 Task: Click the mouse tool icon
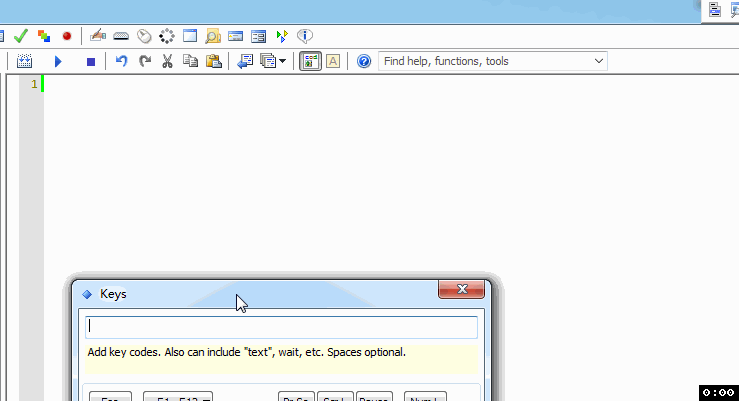click(143, 36)
